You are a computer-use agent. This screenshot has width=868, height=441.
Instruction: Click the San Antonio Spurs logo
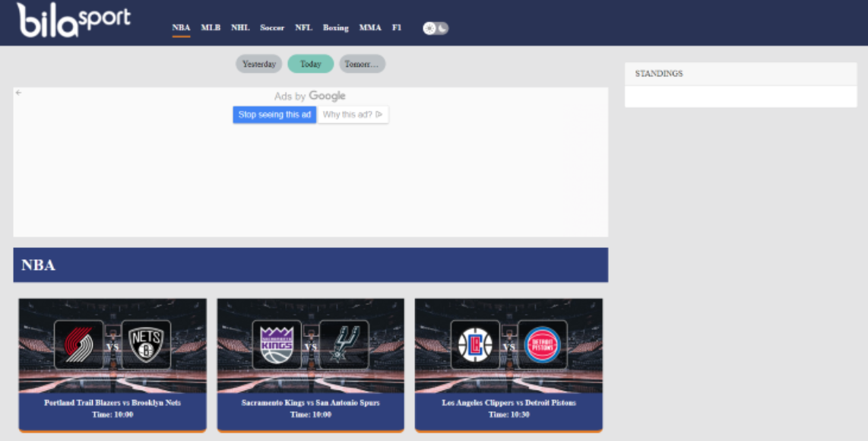click(x=344, y=344)
